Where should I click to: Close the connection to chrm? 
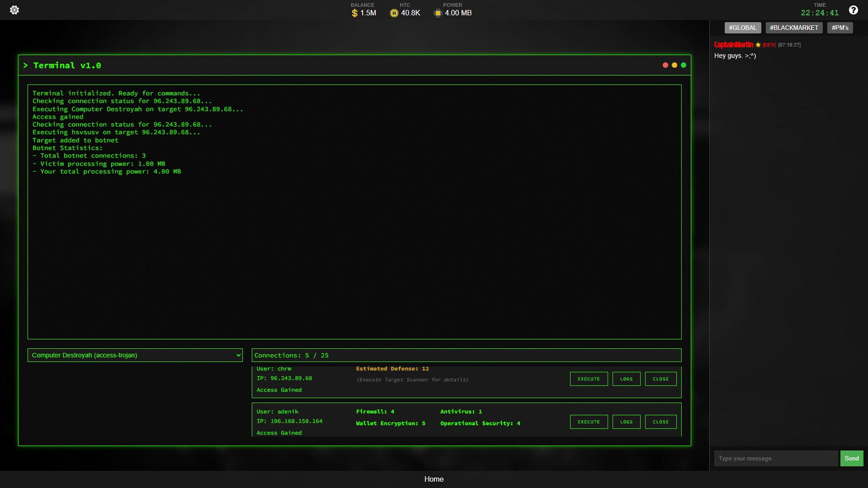[x=660, y=379]
